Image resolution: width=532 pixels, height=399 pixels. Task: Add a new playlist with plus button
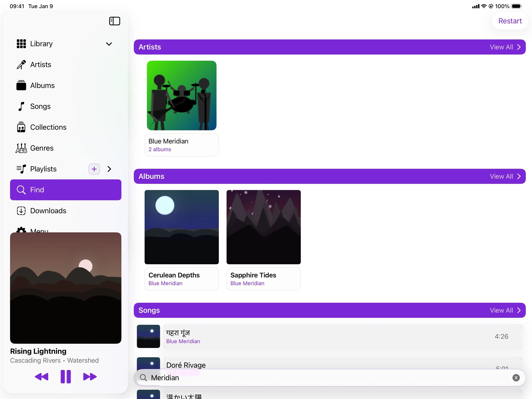click(94, 169)
